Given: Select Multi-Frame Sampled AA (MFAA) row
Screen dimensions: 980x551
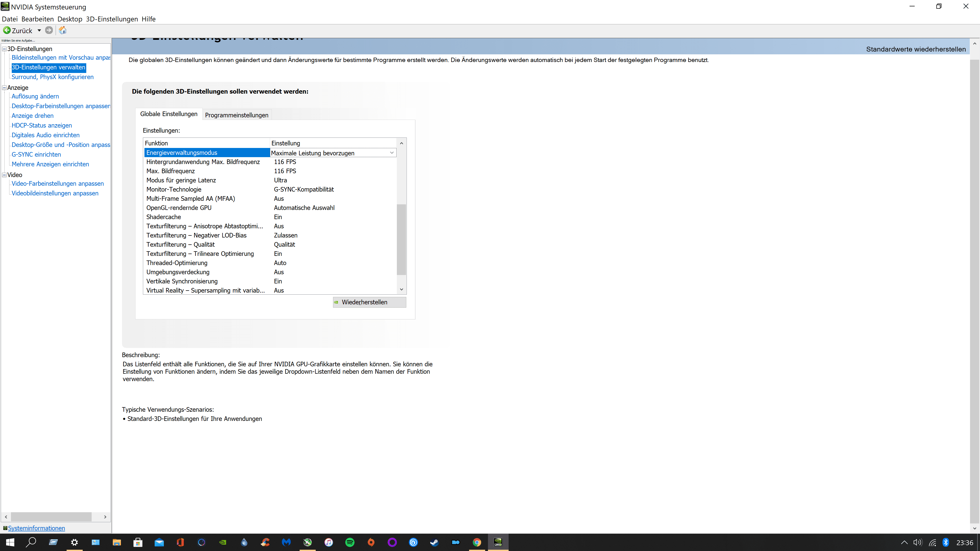Looking at the screenshot, I should point(270,199).
